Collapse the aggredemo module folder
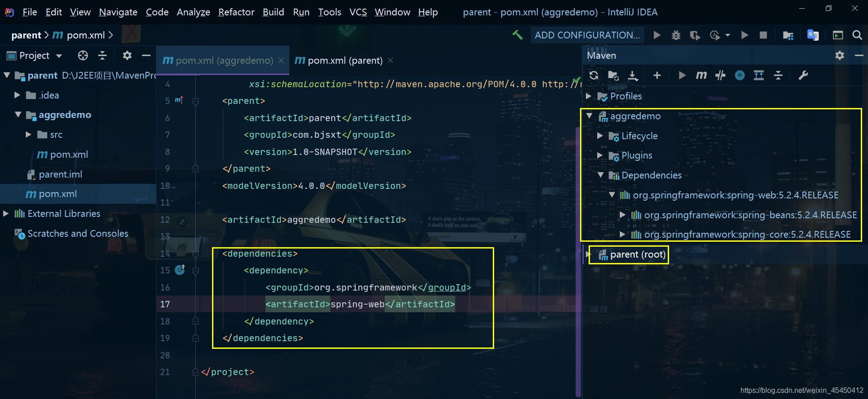The height and width of the screenshot is (399, 868). pos(18,115)
